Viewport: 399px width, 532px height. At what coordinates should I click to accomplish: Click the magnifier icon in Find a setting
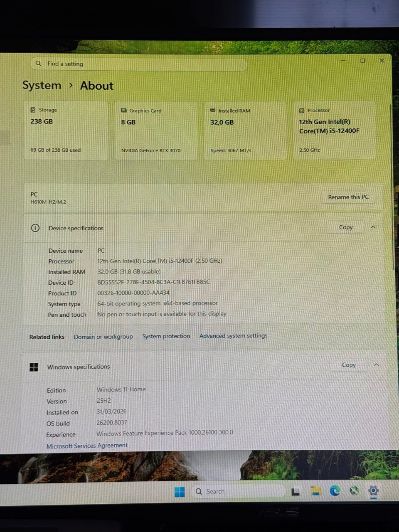point(39,64)
